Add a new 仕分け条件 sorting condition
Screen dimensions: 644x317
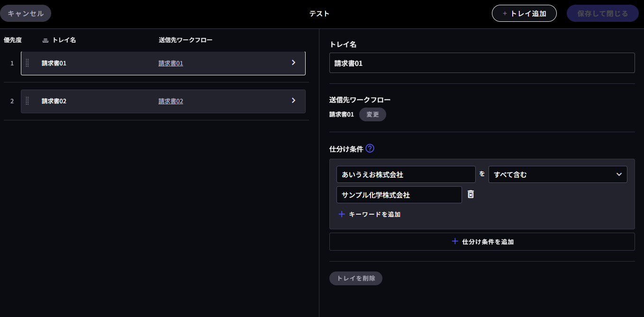(x=481, y=242)
